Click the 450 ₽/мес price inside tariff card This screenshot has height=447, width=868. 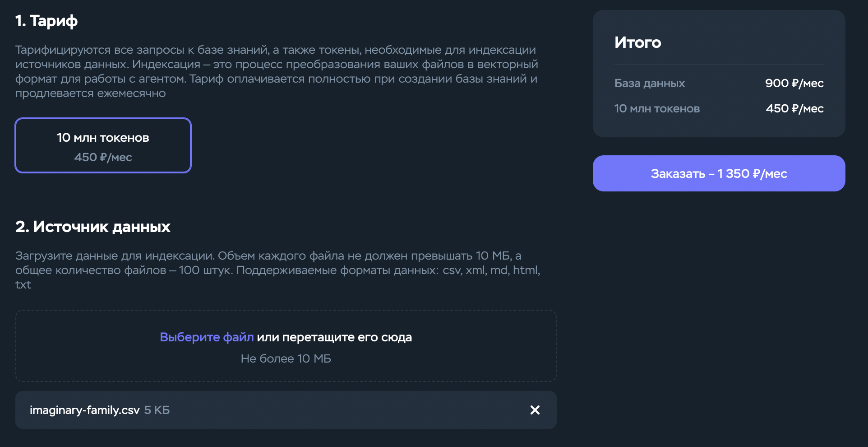click(x=103, y=157)
